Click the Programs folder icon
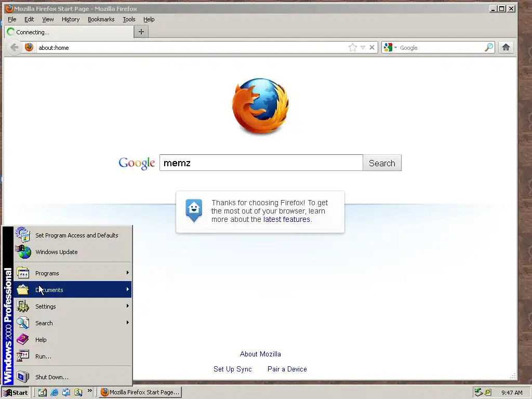This screenshot has height=399, width=532. (x=23, y=273)
